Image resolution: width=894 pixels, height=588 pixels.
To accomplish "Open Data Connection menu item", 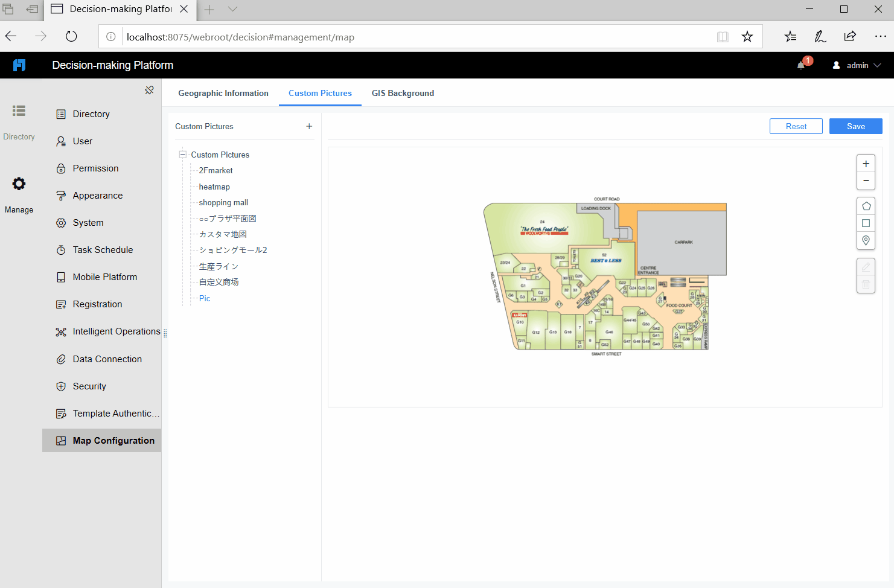I will pyautogui.click(x=102, y=359).
